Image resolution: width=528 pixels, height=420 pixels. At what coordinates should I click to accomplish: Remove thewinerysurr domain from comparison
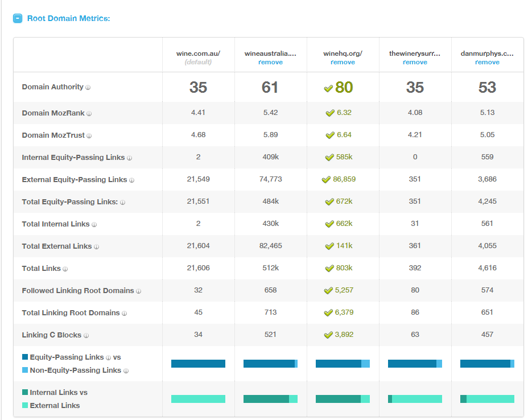(x=415, y=62)
